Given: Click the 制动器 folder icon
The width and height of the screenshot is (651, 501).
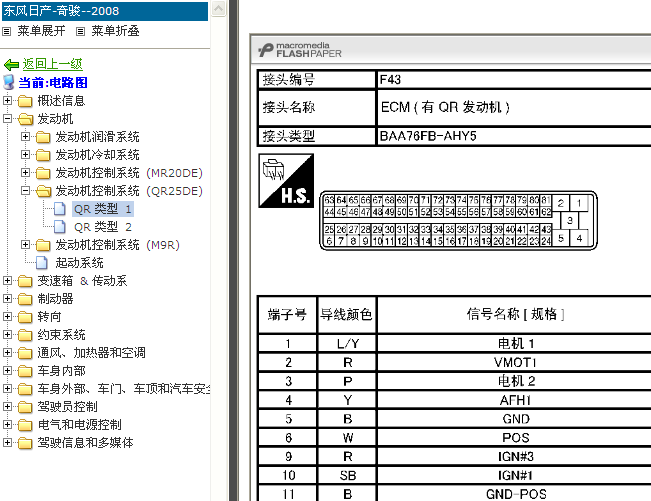Looking at the screenshot, I should tap(25, 299).
